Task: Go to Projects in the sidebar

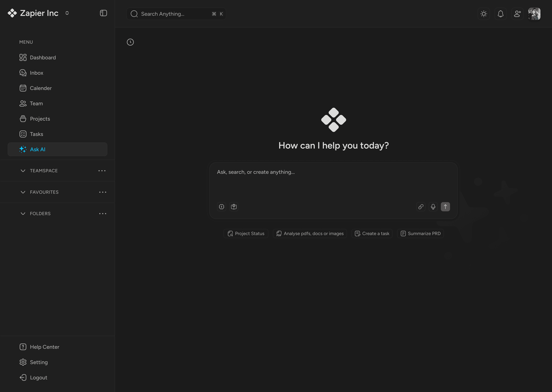Action: [x=40, y=119]
